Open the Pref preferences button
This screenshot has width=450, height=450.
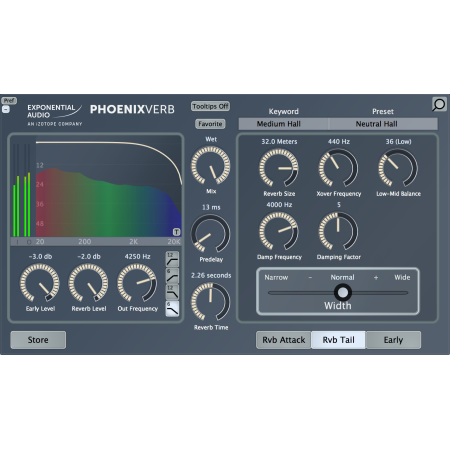click(9, 100)
